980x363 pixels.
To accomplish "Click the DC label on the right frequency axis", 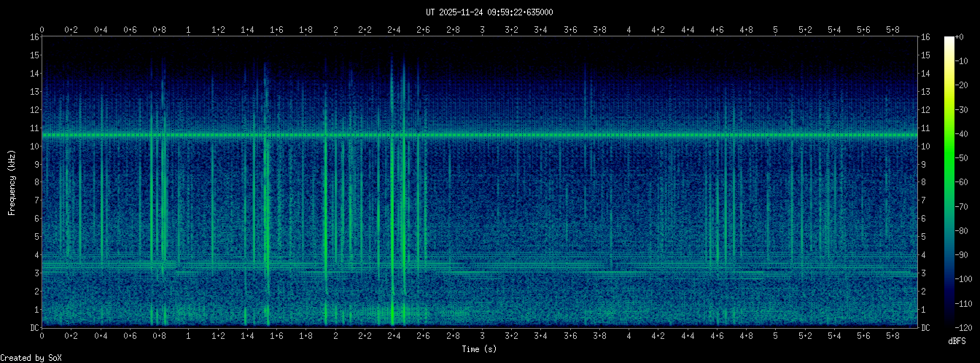I will tap(926, 328).
